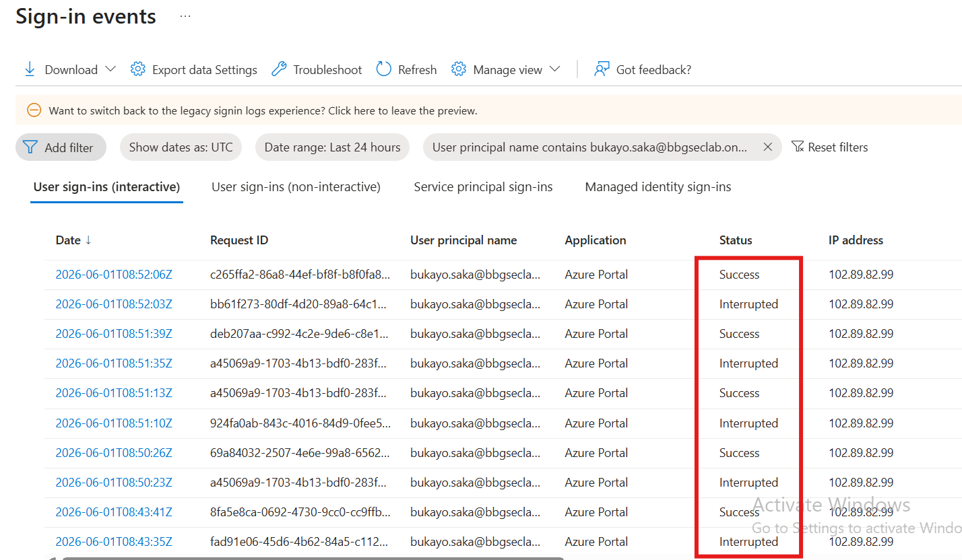The width and height of the screenshot is (962, 560).
Task: Click the Add filter funnel button
Action: (61, 147)
